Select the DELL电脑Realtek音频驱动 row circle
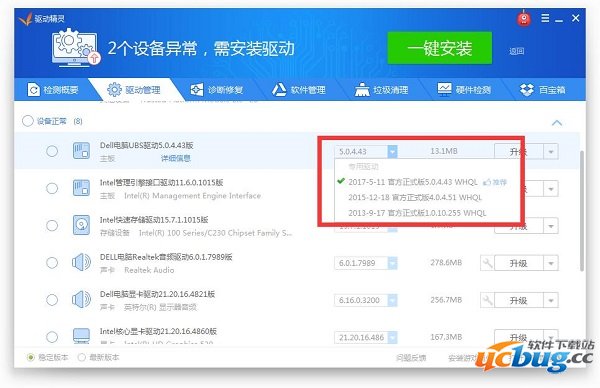This screenshot has height=388, width=600. coord(52,262)
